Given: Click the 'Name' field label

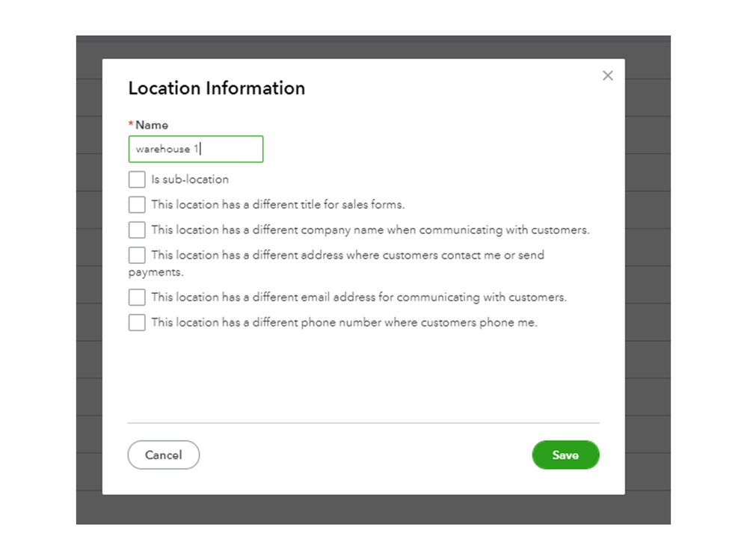Looking at the screenshot, I should pyautogui.click(x=152, y=125).
